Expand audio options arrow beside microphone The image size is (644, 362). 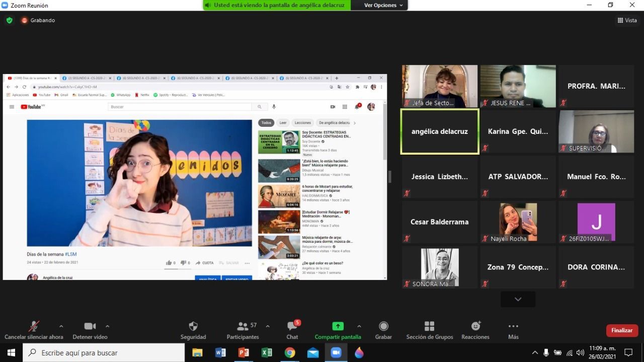click(x=61, y=326)
